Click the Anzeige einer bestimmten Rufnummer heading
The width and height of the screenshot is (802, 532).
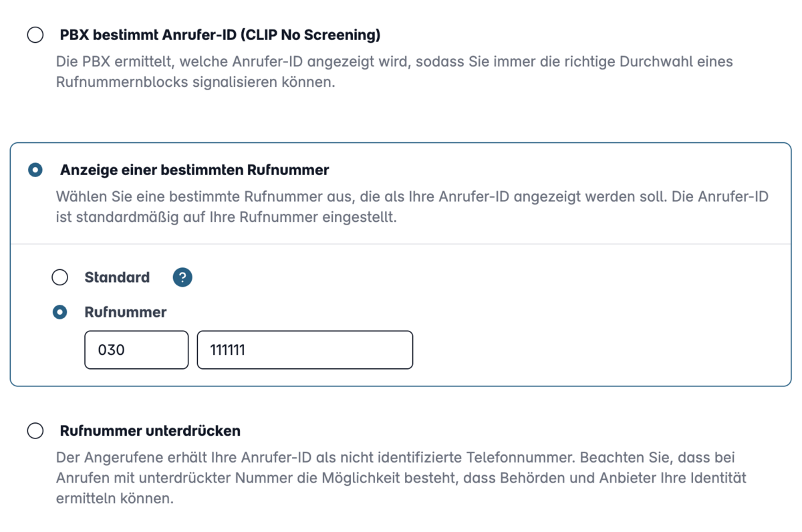point(194,170)
